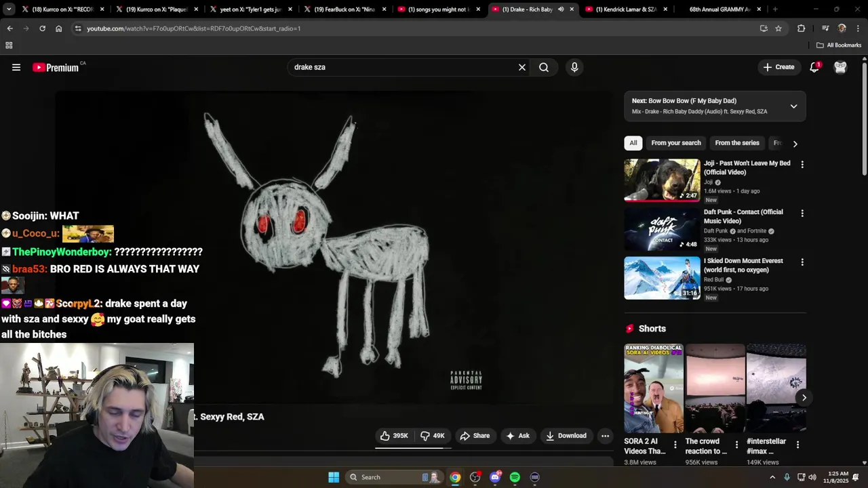Clear the search box with the X
Image resolution: width=868 pixels, height=488 pixels.
tap(522, 67)
